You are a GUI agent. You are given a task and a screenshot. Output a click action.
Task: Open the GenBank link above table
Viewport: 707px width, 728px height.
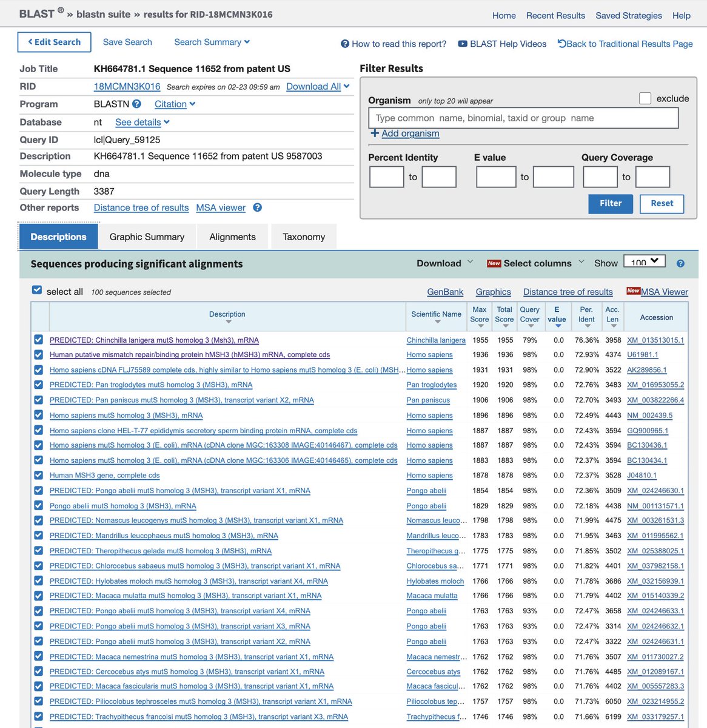click(445, 292)
